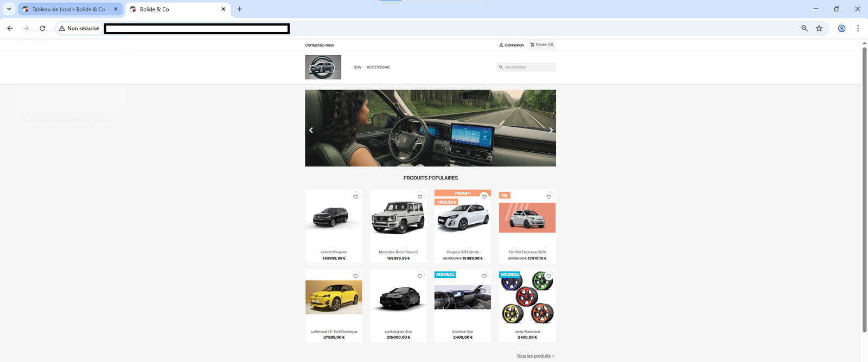This screenshot has width=868, height=362.
Task: Open the Panier (0) cart
Action: coord(541,45)
